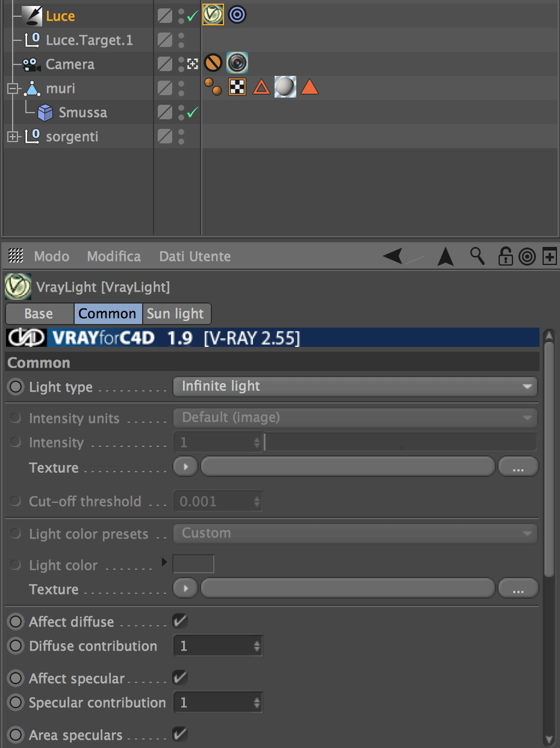
Task: Expand the Light color disclosure triangle
Action: 164,563
